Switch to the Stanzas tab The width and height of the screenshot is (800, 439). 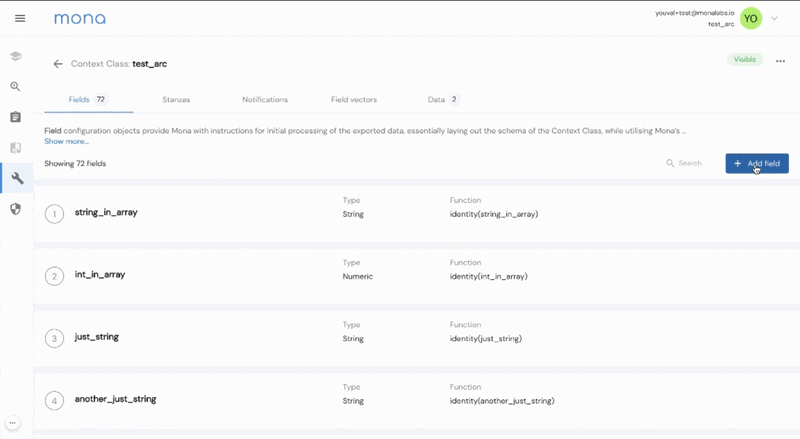point(176,100)
